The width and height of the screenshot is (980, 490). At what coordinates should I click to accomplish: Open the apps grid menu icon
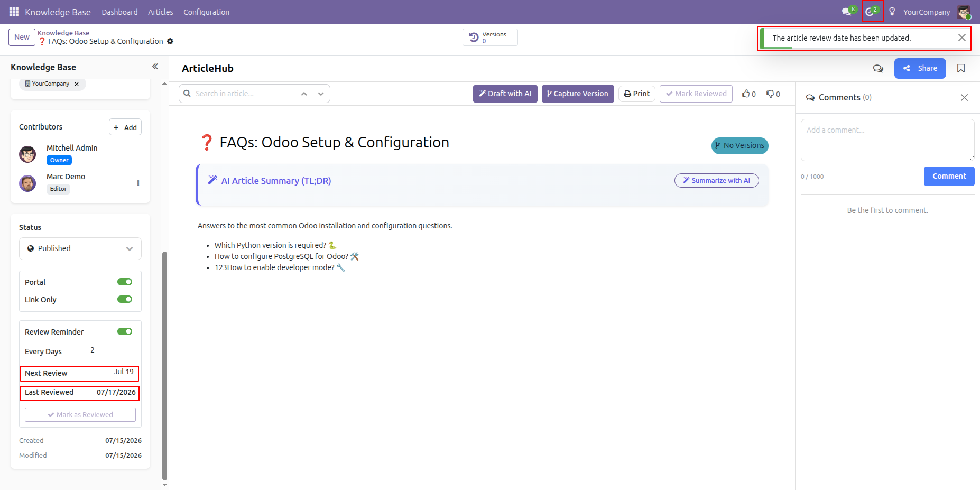pyautogui.click(x=14, y=12)
